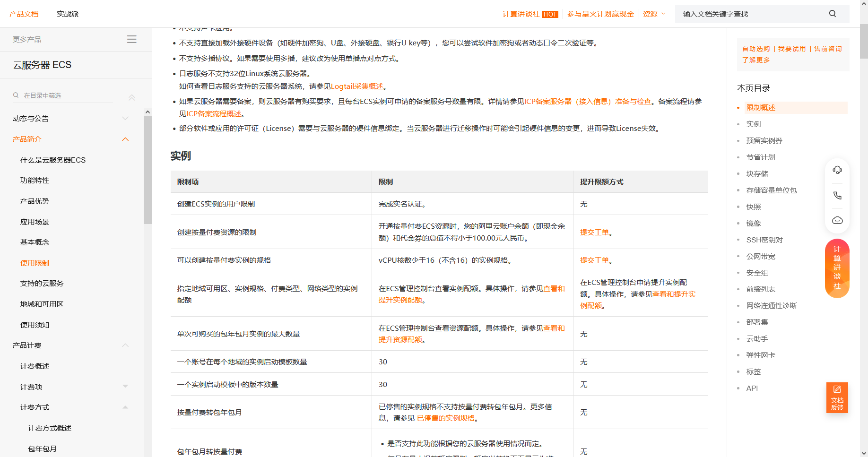Click 我要试用 link
The width and height of the screenshot is (868, 457).
point(792,49)
